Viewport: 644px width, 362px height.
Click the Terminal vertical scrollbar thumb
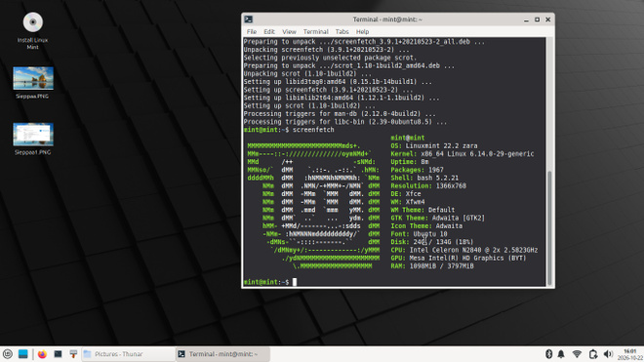click(x=549, y=227)
